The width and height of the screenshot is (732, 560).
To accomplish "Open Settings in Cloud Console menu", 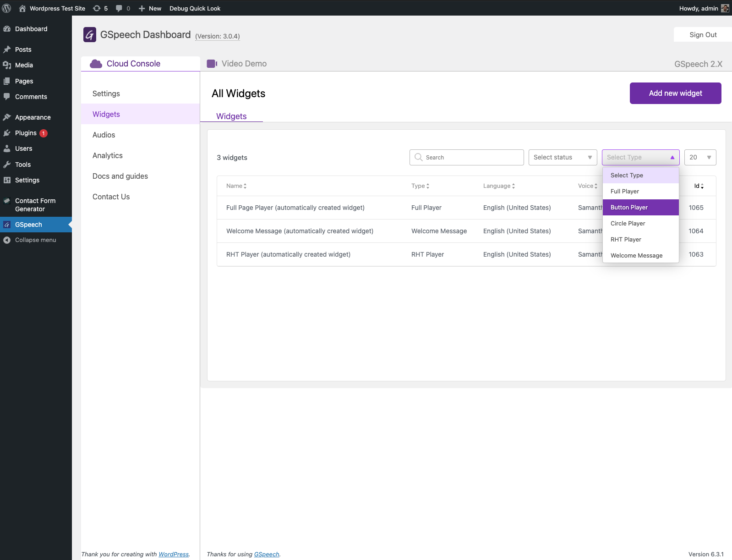I will coord(140,93).
